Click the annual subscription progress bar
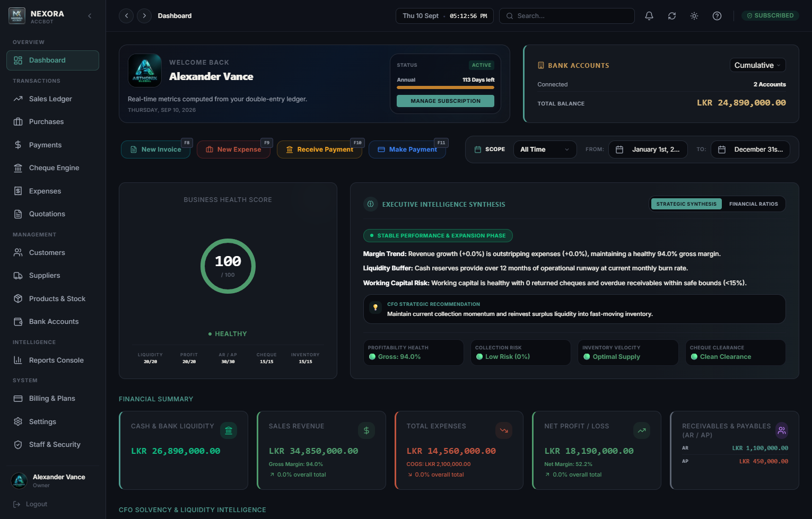 (x=446, y=87)
